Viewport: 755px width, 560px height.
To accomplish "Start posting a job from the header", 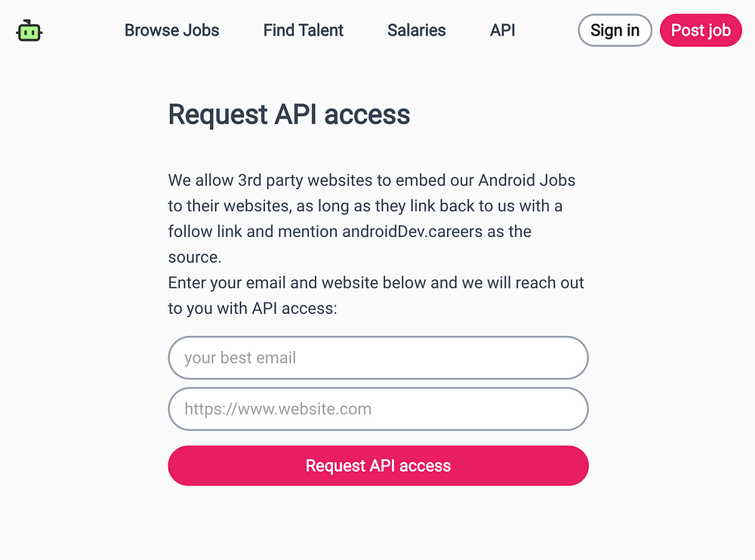I will pyautogui.click(x=701, y=30).
